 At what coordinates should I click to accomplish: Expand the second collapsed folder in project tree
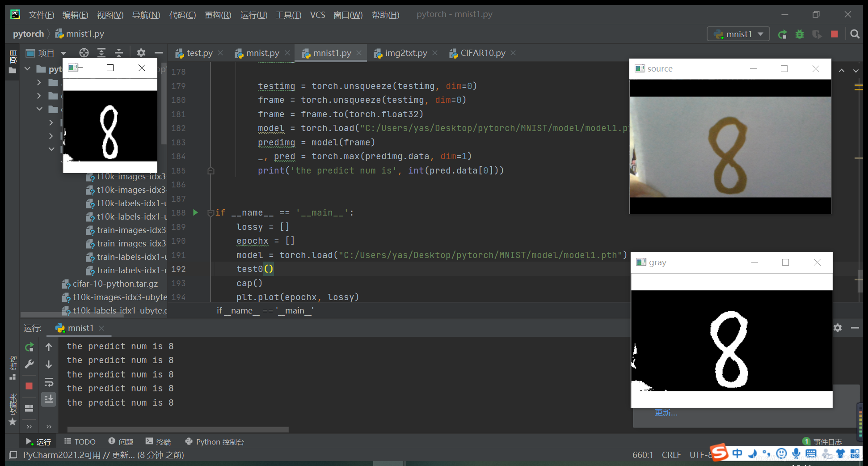39,96
